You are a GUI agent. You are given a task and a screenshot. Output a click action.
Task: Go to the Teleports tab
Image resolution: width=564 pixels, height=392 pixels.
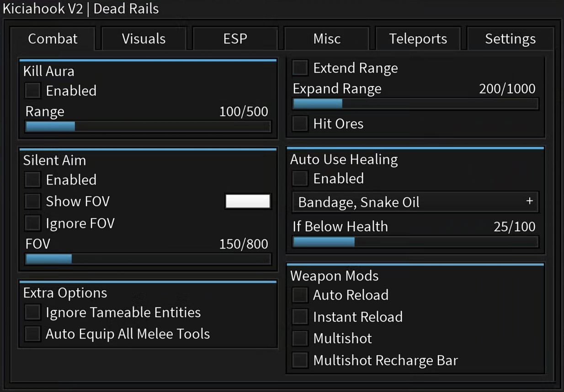pyautogui.click(x=418, y=39)
